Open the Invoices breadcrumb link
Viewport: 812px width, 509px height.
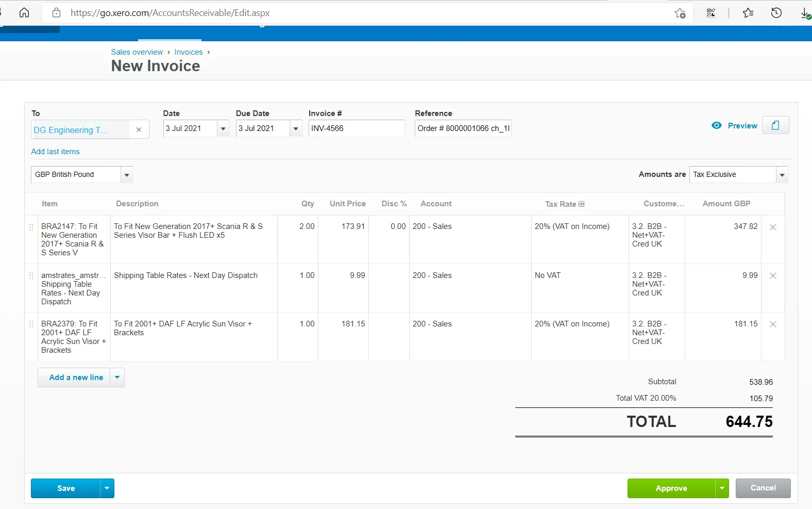(189, 52)
